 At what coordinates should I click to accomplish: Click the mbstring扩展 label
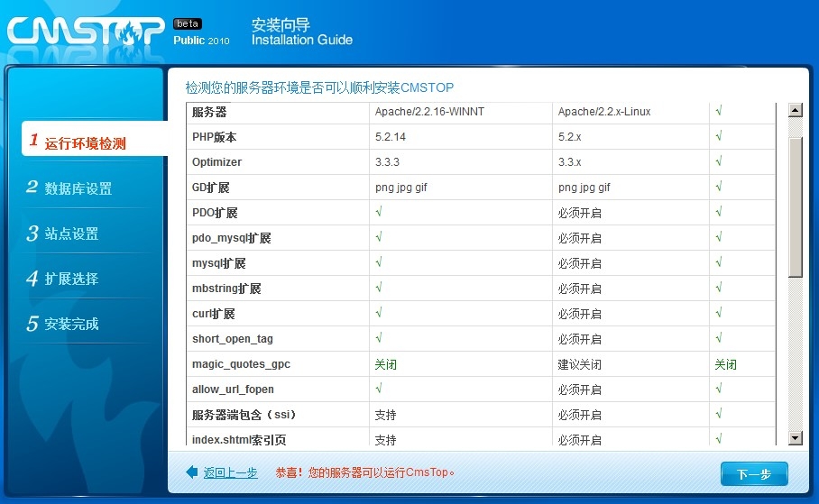pyautogui.click(x=226, y=289)
